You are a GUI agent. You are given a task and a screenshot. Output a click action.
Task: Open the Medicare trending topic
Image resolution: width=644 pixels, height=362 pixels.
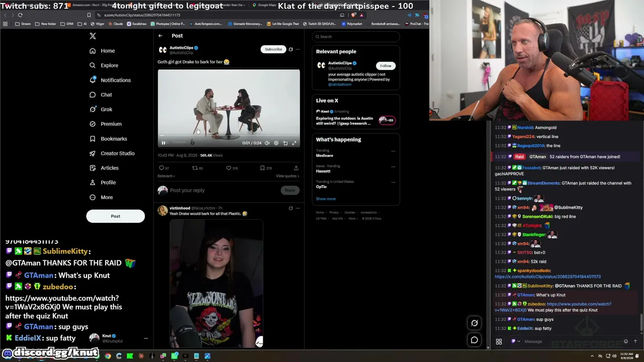(x=325, y=155)
